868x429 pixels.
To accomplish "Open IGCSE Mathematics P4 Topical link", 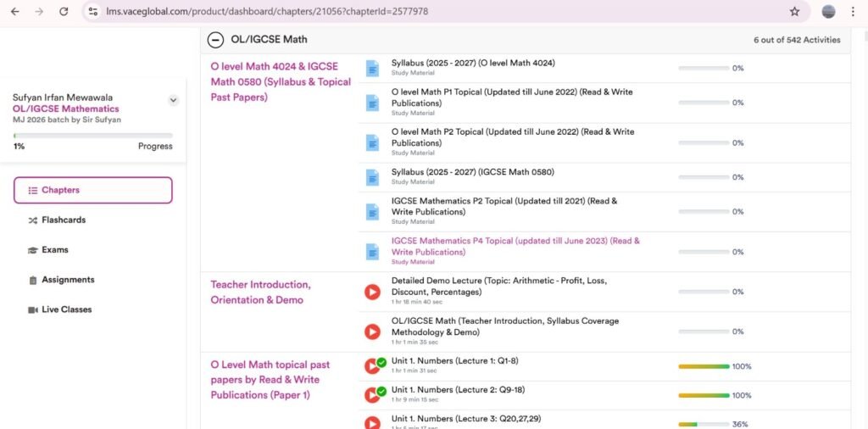I will click(x=515, y=246).
